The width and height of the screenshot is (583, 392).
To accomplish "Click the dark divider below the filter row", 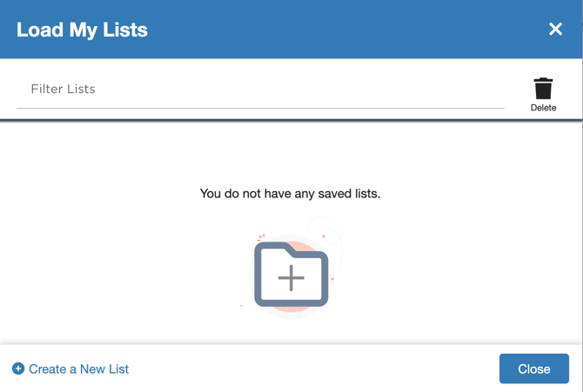I will pyautogui.click(x=291, y=120).
